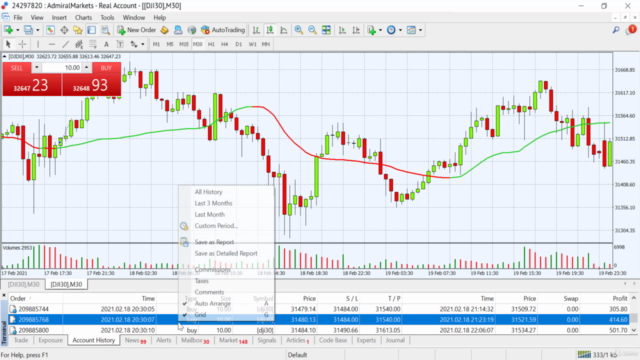Switch to H1 timeframe
640x360 pixels.
(211, 44)
